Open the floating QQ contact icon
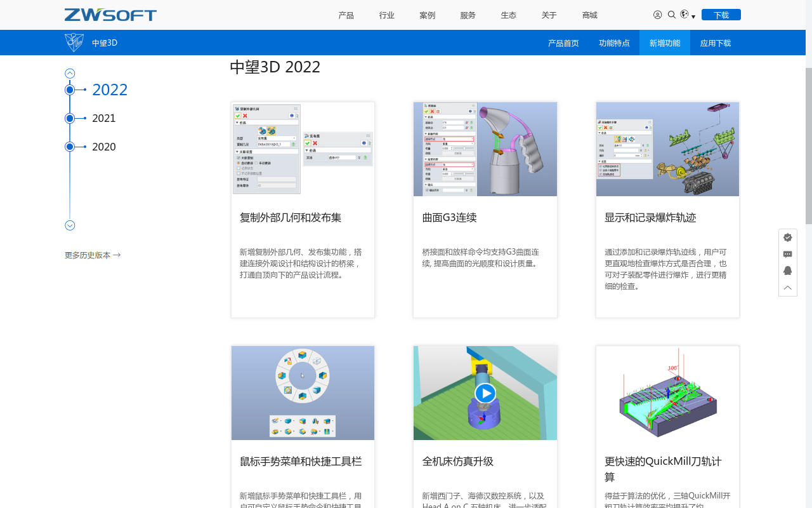Screen dimensions: 812x508 [x=788, y=271]
